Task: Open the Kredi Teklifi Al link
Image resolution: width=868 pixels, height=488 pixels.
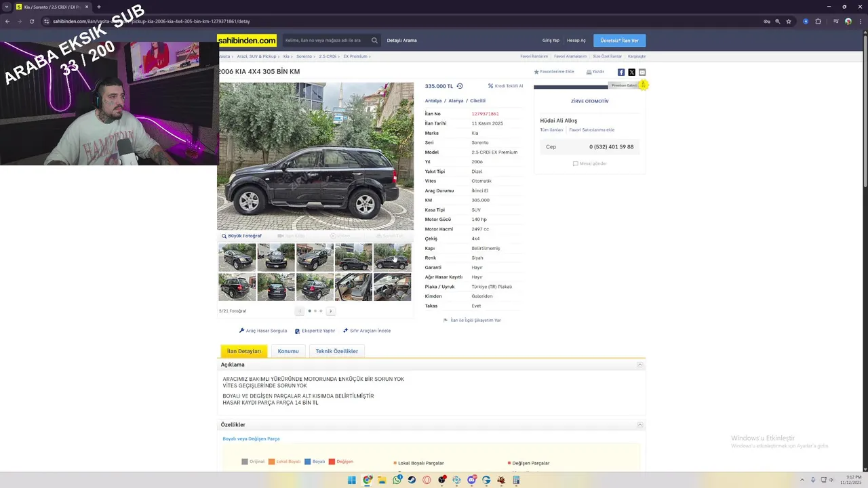Action: (505, 86)
